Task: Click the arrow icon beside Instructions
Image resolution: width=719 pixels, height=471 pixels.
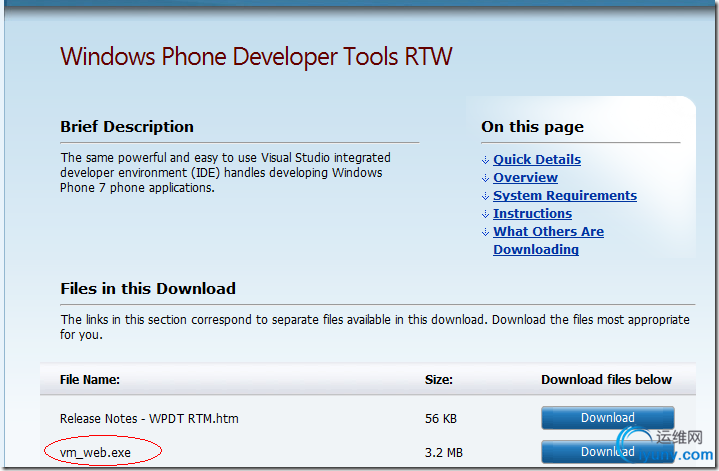Action: pyautogui.click(x=485, y=214)
